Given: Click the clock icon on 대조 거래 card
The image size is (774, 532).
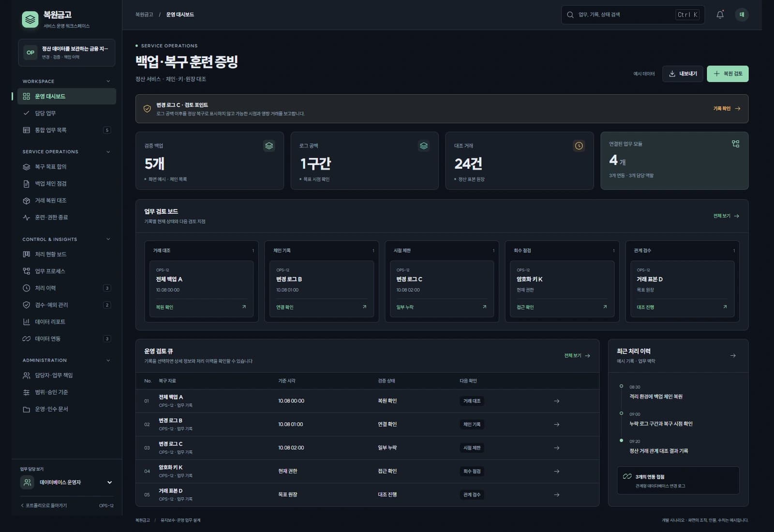Looking at the screenshot, I should tap(579, 146).
